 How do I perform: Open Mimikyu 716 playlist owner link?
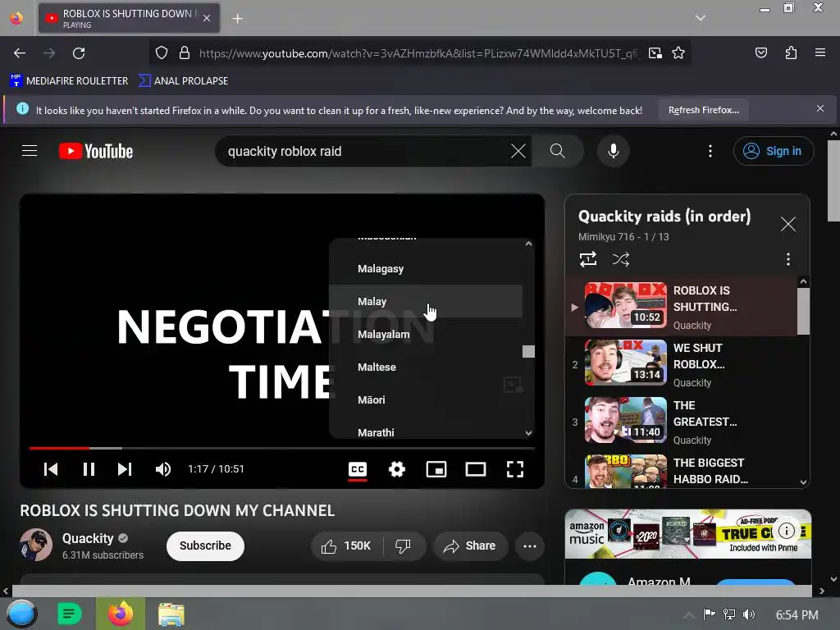606,237
